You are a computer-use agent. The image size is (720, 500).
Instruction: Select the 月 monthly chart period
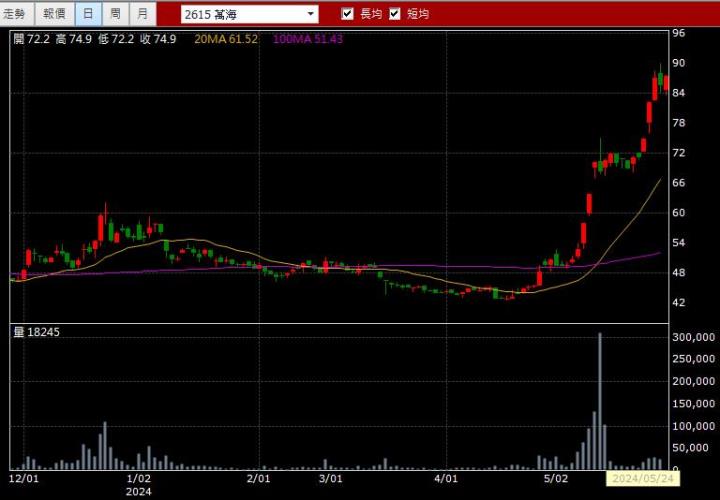[x=143, y=14]
